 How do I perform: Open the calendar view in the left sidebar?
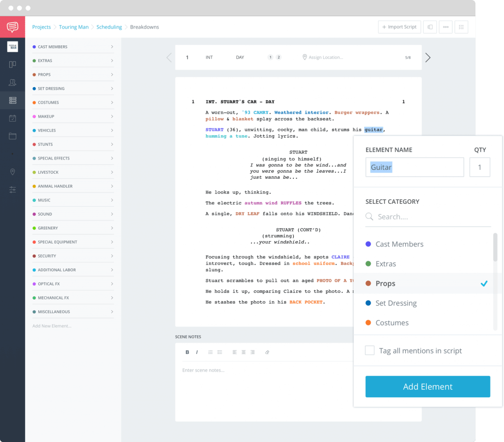click(12, 118)
